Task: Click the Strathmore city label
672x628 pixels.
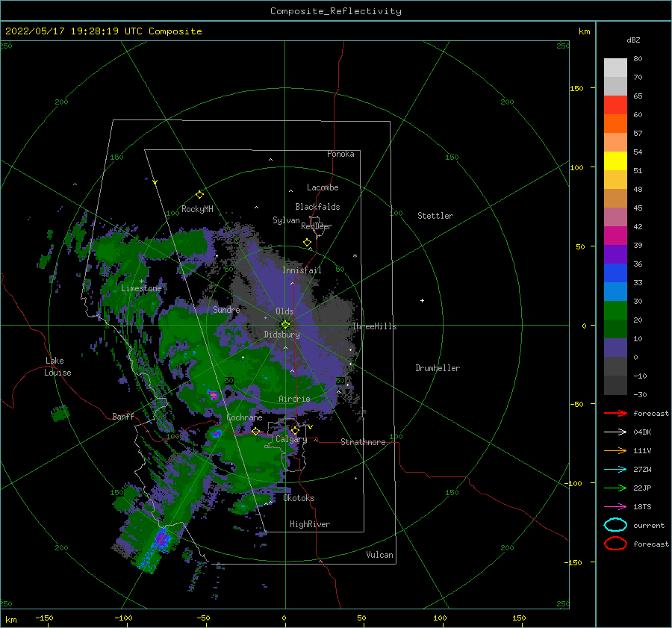Action: pyautogui.click(x=363, y=442)
